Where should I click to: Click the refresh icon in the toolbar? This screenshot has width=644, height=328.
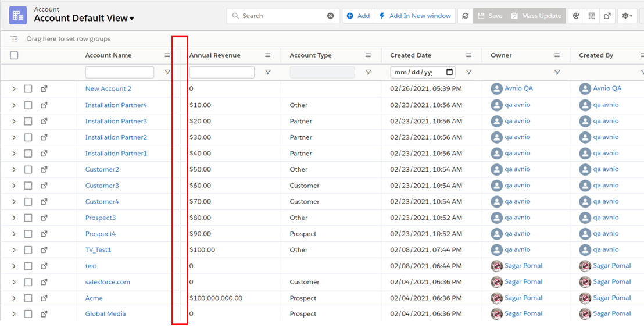click(x=465, y=16)
